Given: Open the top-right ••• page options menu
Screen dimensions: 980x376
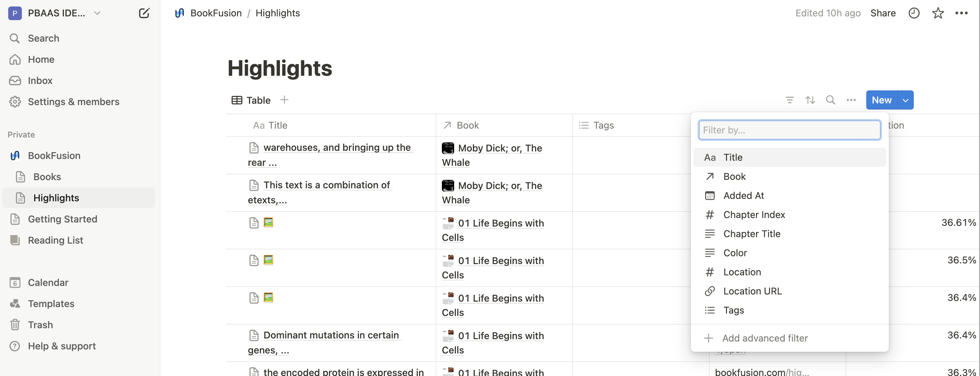Looking at the screenshot, I should pyautogui.click(x=962, y=13).
